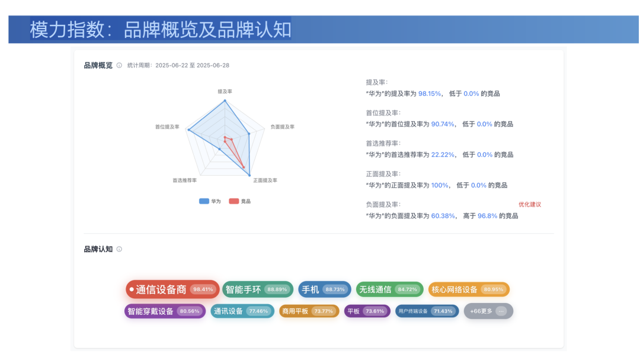Select the 智能穿戴设备 80.56% tag
Screen dimensions: 640x364
click(x=165, y=311)
